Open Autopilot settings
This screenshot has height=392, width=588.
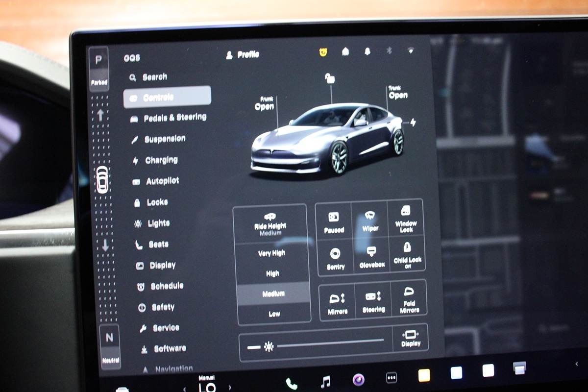click(156, 181)
